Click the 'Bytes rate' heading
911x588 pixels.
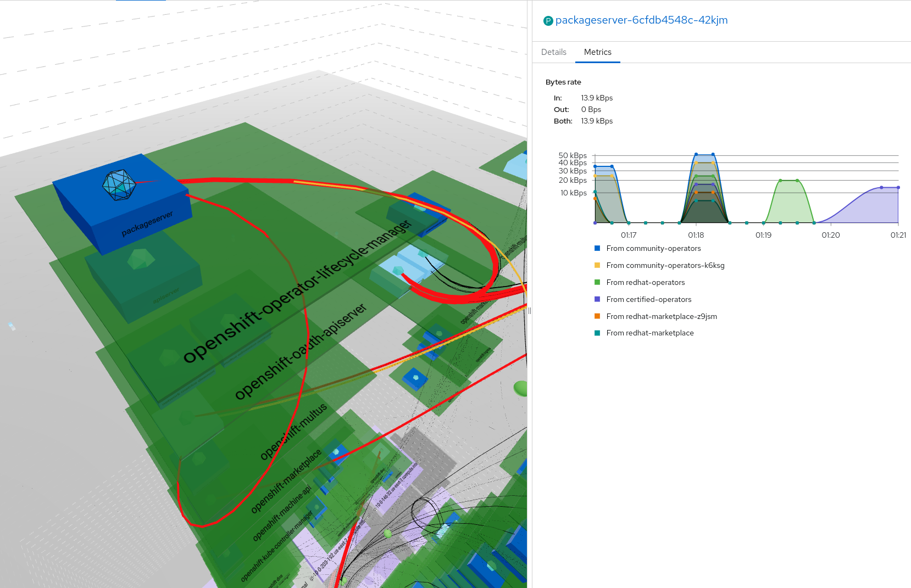coord(563,82)
